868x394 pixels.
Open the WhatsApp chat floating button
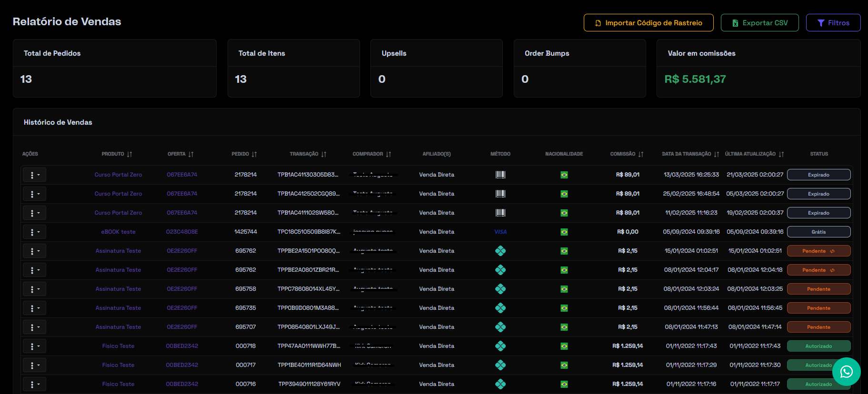(x=846, y=372)
